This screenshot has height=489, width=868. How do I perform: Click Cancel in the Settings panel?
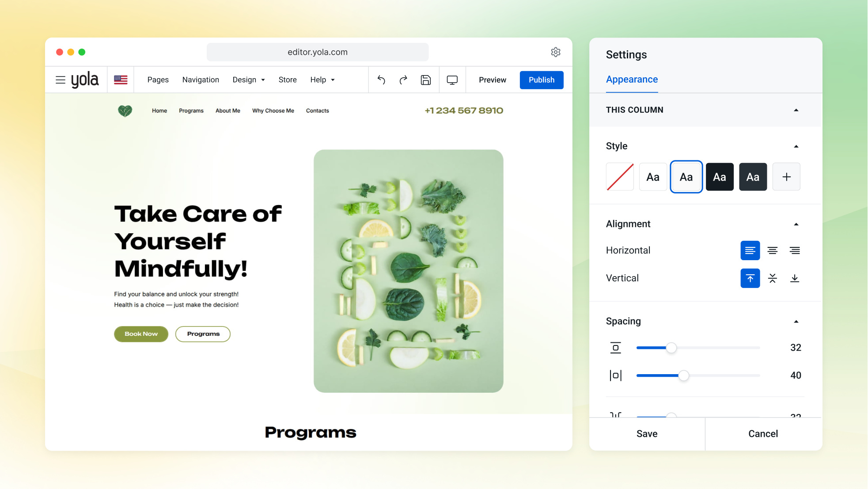(763, 434)
